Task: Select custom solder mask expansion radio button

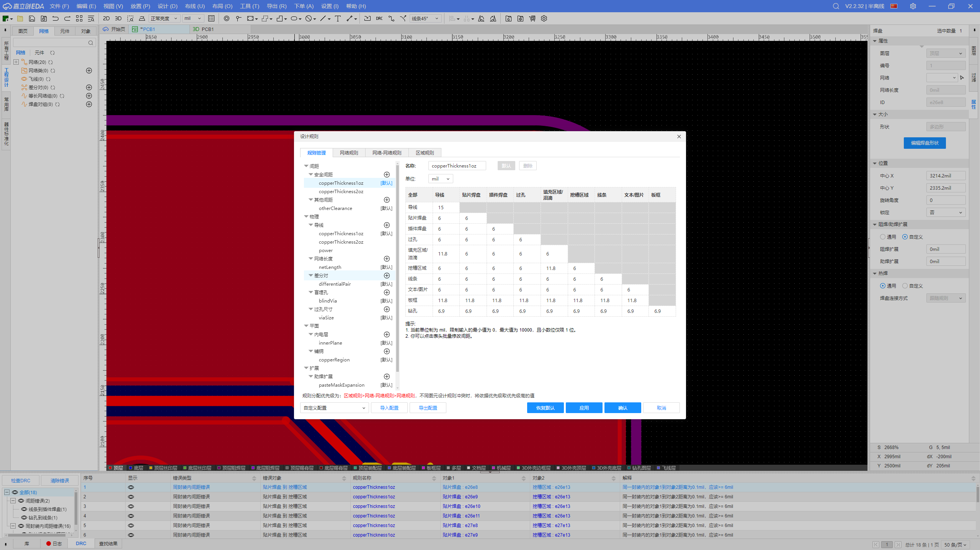Action: coord(905,237)
